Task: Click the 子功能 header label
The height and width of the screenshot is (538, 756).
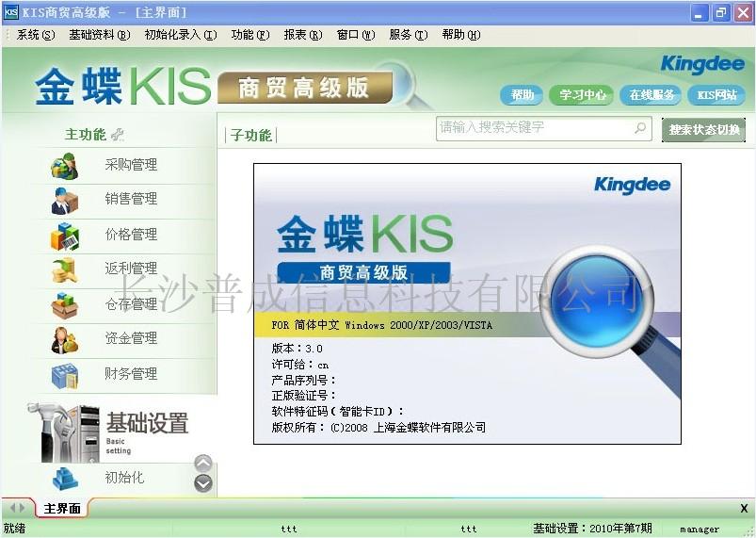Action: coord(251,135)
